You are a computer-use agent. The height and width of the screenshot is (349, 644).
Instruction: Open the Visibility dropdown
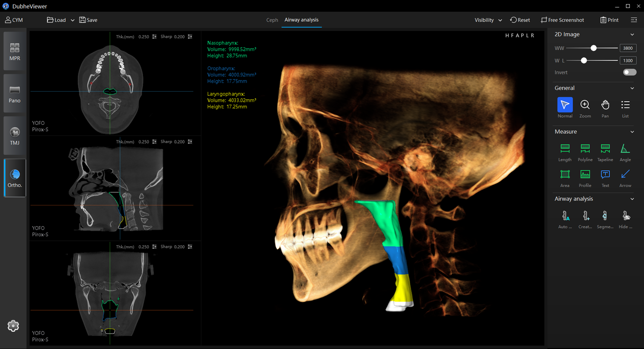[489, 20]
